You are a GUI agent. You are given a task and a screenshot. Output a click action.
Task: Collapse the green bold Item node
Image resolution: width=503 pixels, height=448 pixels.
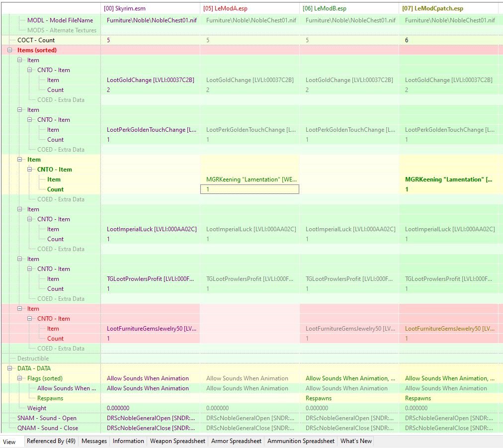click(19, 159)
